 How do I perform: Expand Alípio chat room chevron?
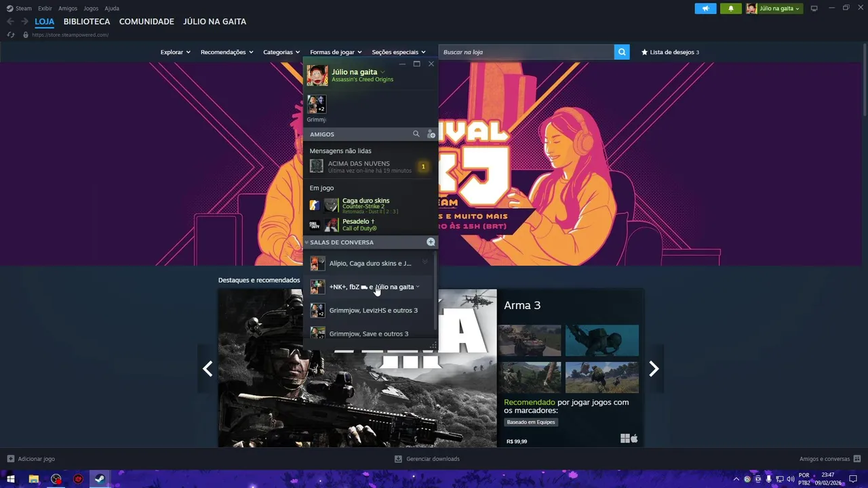[425, 262]
